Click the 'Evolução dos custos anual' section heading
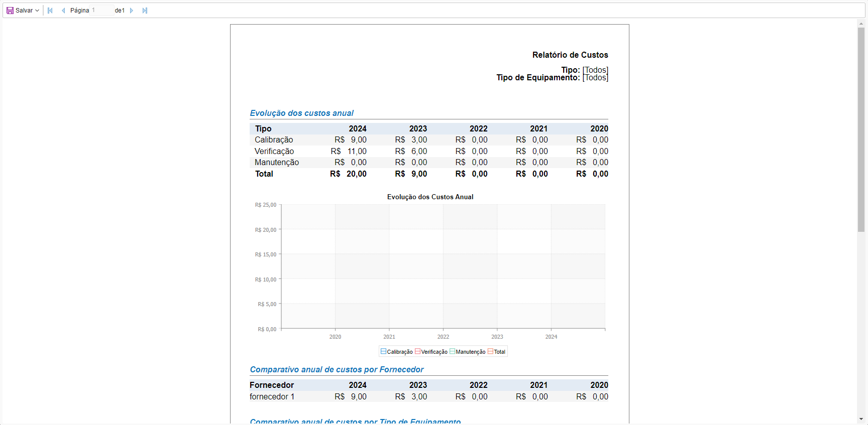This screenshot has height=425, width=868. (x=301, y=113)
